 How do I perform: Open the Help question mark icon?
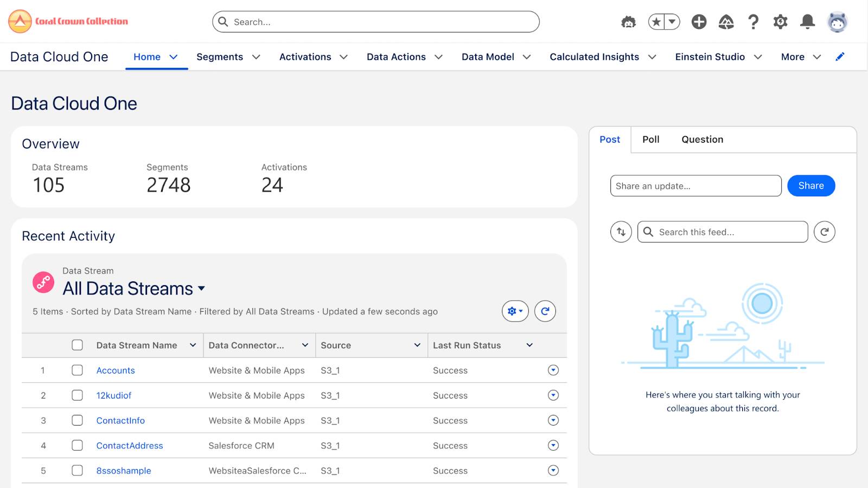(753, 22)
